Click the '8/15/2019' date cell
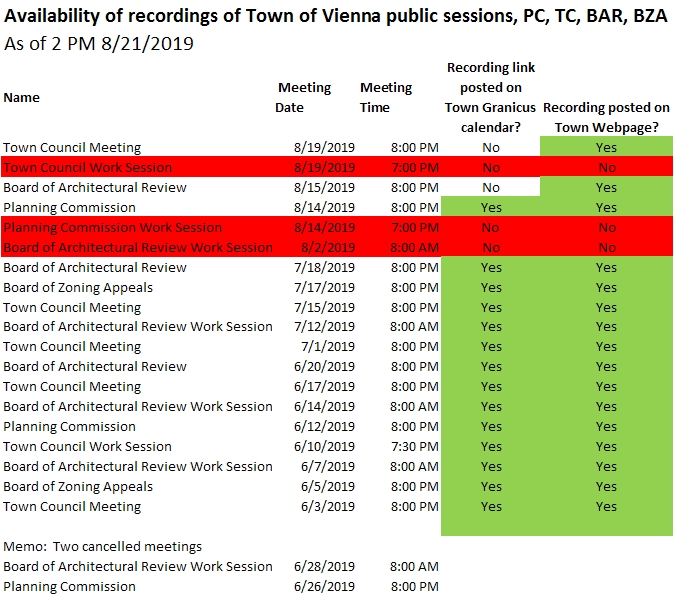674x597 pixels. 324,187
